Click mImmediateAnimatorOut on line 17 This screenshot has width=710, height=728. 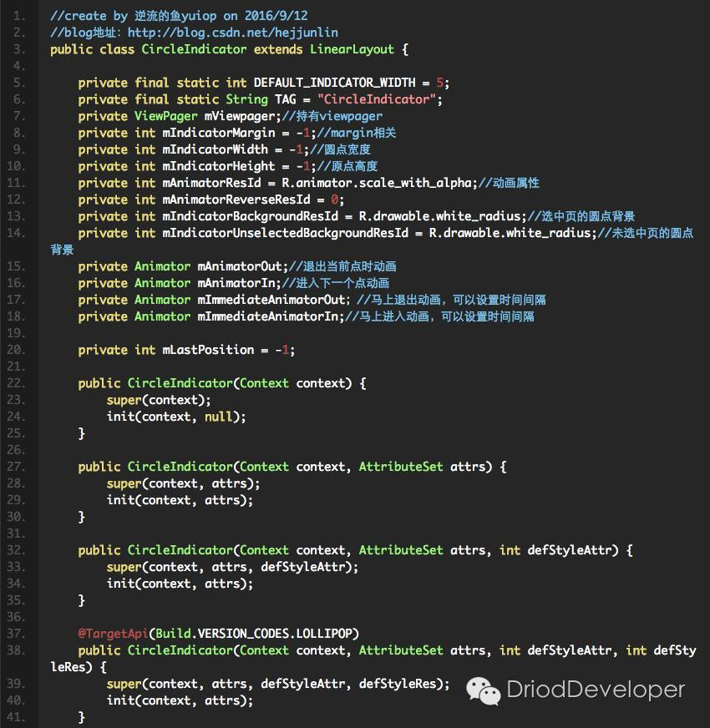[x=271, y=300]
